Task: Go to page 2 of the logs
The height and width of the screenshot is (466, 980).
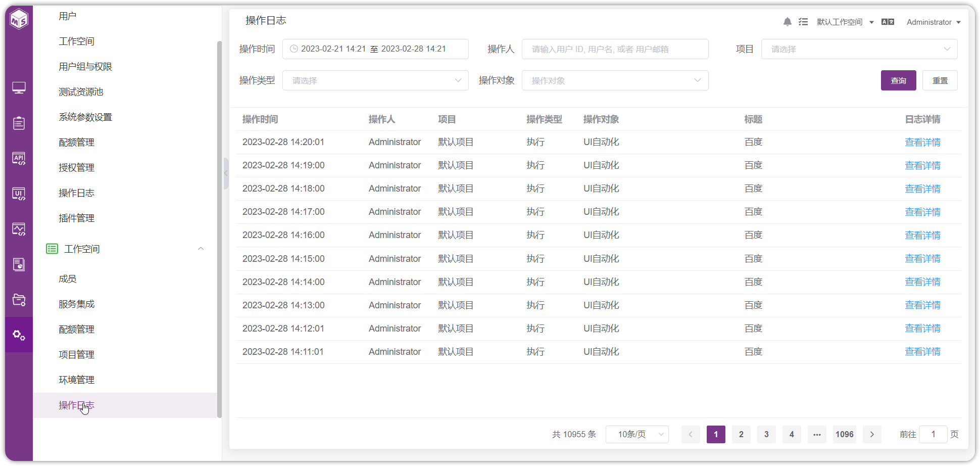Action: tap(741, 434)
